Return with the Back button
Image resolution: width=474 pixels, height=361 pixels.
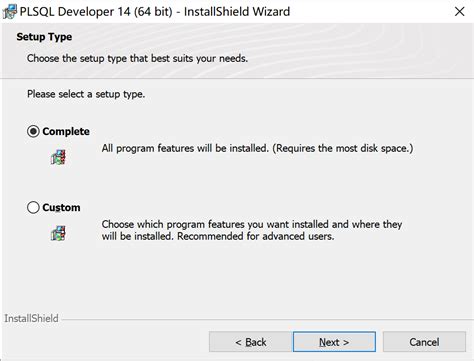[x=251, y=342]
